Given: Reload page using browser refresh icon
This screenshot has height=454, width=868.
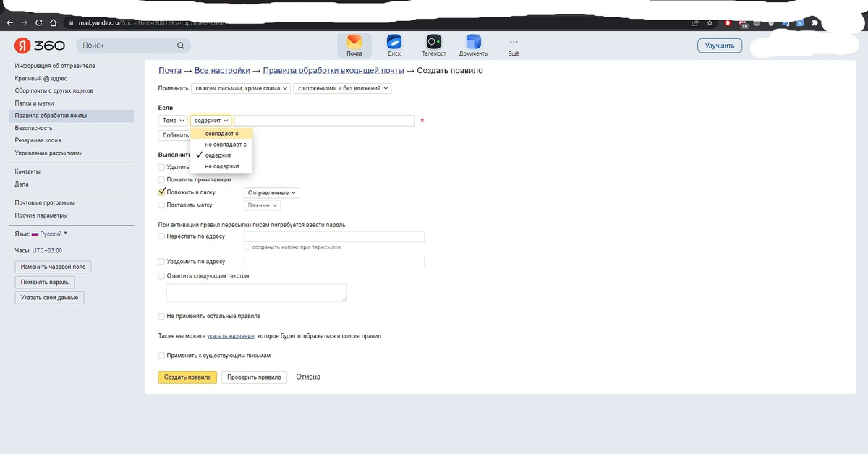Looking at the screenshot, I should coord(39,22).
